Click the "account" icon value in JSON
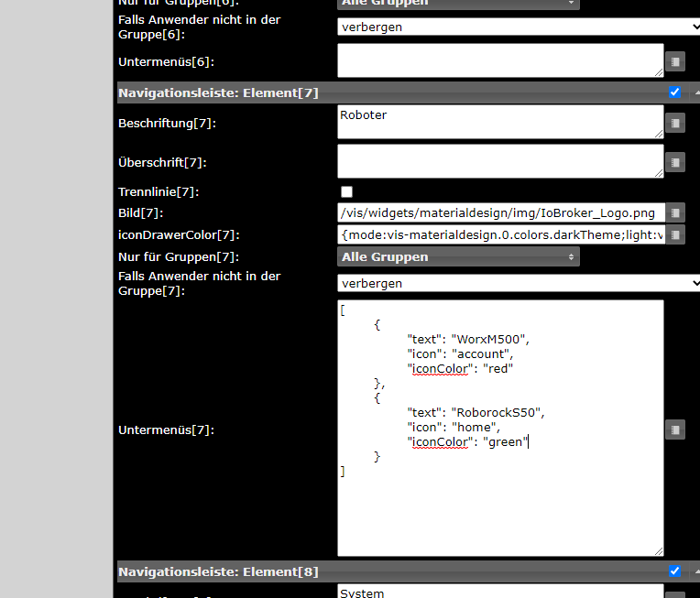The width and height of the screenshot is (700, 598). click(x=480, y=353)
